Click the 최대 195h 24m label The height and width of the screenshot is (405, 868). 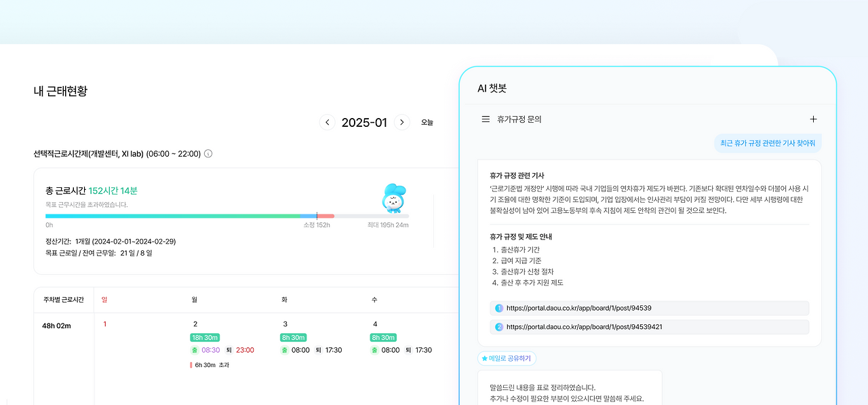pos(388,225)
